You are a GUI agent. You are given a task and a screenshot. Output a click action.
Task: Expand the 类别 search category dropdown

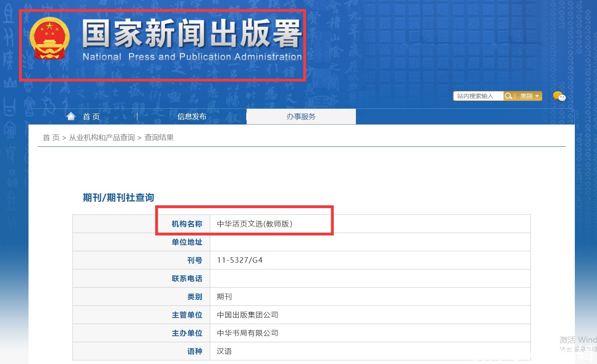coord(529,96)
